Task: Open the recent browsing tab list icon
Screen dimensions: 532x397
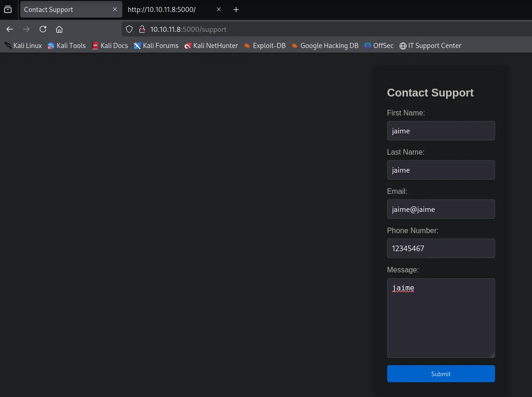Action: tap(8, 10)
